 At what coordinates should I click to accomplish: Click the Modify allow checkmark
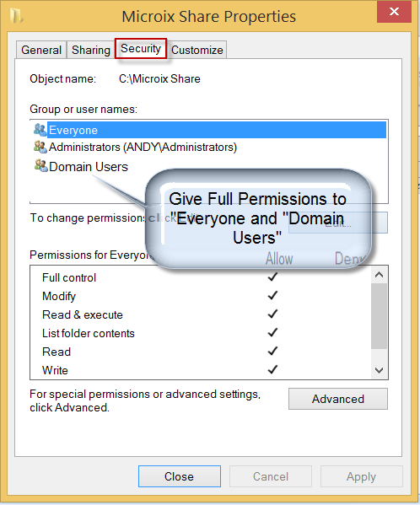click(272, 295)
